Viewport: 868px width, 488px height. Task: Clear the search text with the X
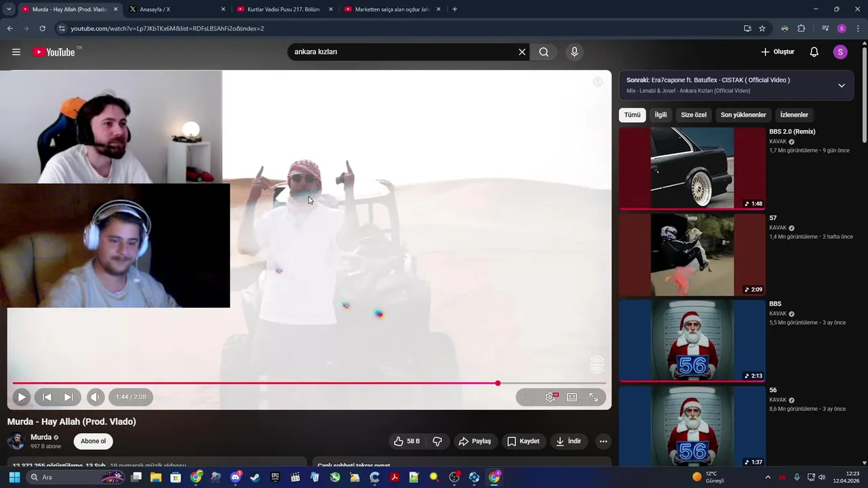[522, 52]
